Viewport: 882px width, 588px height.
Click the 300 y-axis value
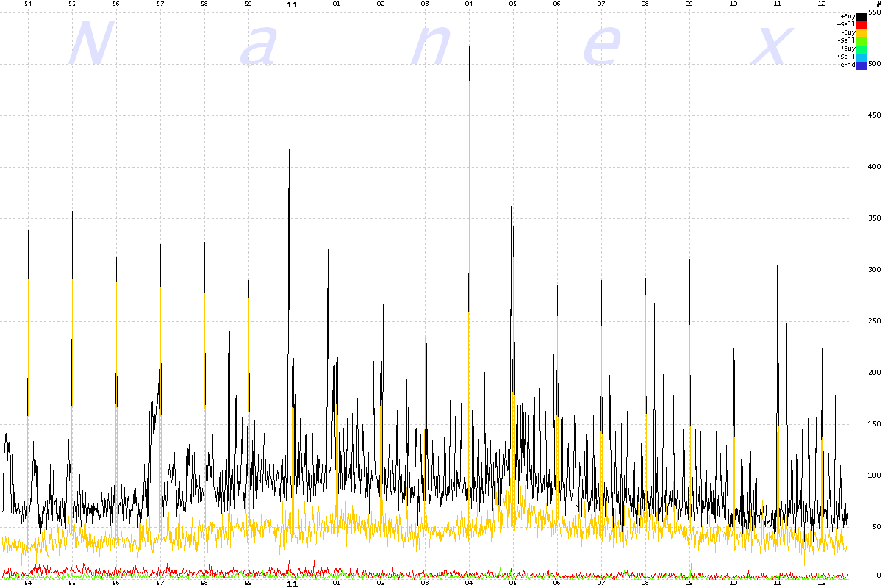[x=874, y=270]
